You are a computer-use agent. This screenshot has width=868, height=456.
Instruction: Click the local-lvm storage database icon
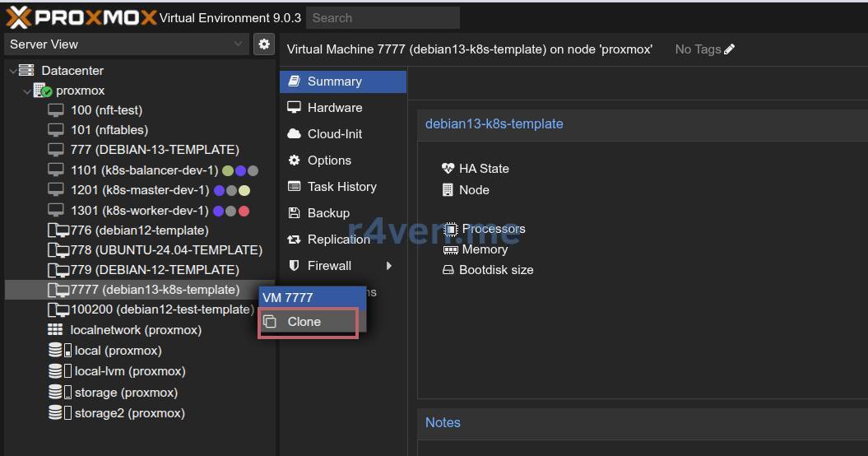pos(56,371)
